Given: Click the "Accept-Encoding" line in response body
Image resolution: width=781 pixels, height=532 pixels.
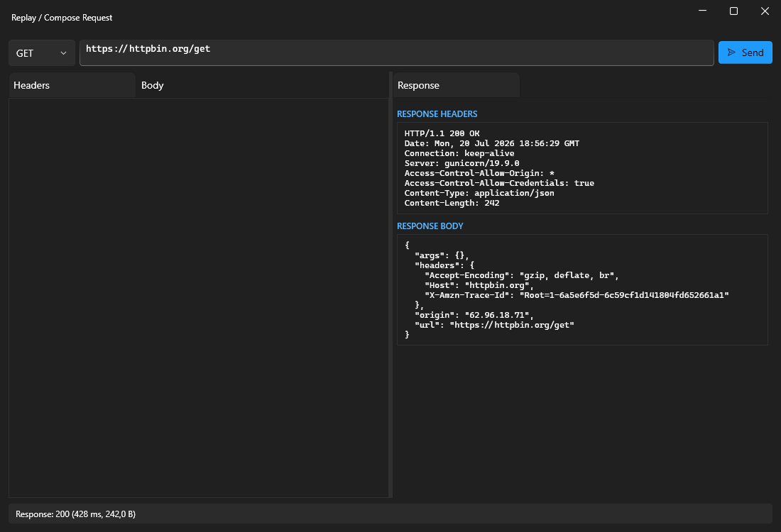Looking at the screenshot, I should 522,275.
